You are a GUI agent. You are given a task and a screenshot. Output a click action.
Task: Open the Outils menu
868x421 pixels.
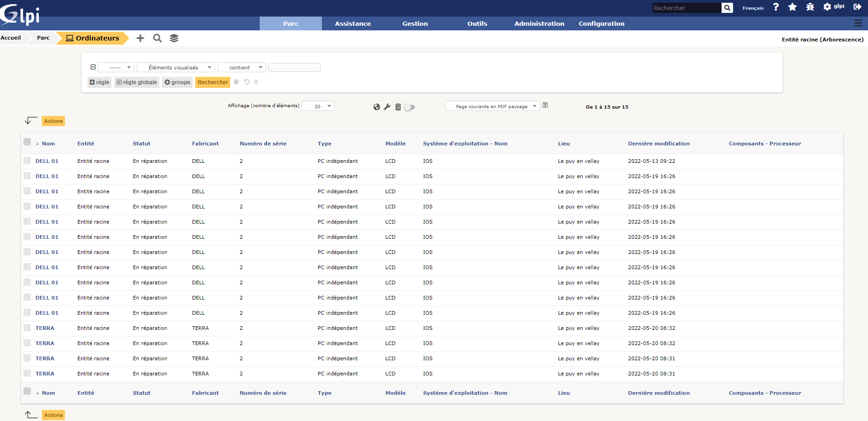click(x=477, y=23)
